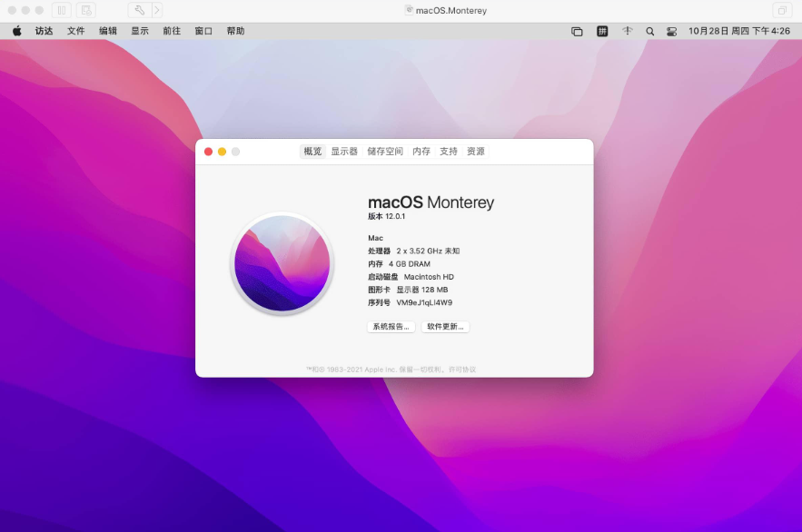The image size is (802, 532).
Task: Switch to the 显示器 tab
Action: click(344, 152)
